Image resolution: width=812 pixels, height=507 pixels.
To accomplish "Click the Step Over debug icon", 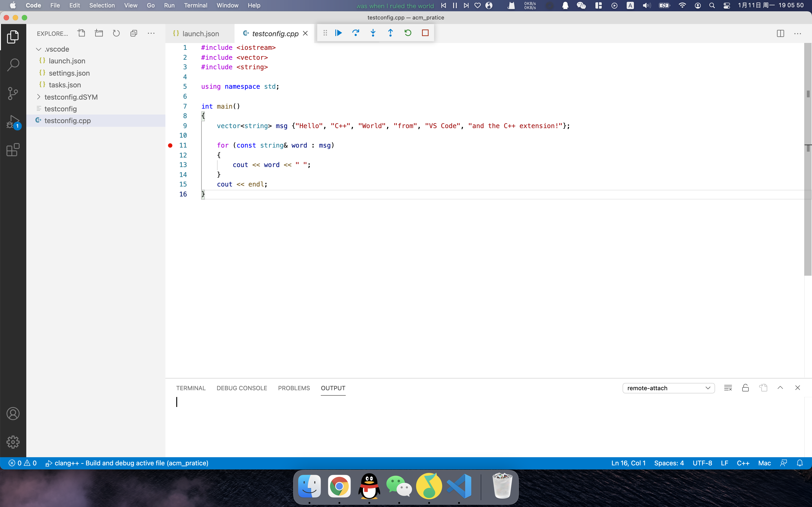I will pos(356,33).
